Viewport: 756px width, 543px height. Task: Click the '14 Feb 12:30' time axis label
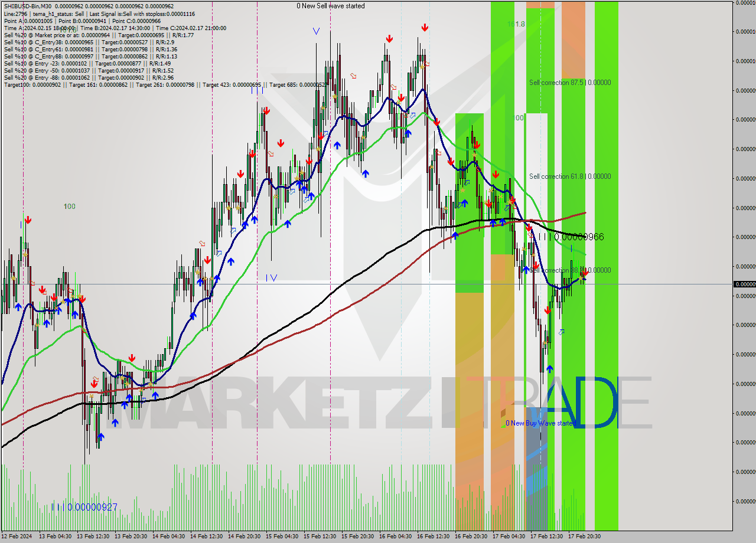point(207,537)
